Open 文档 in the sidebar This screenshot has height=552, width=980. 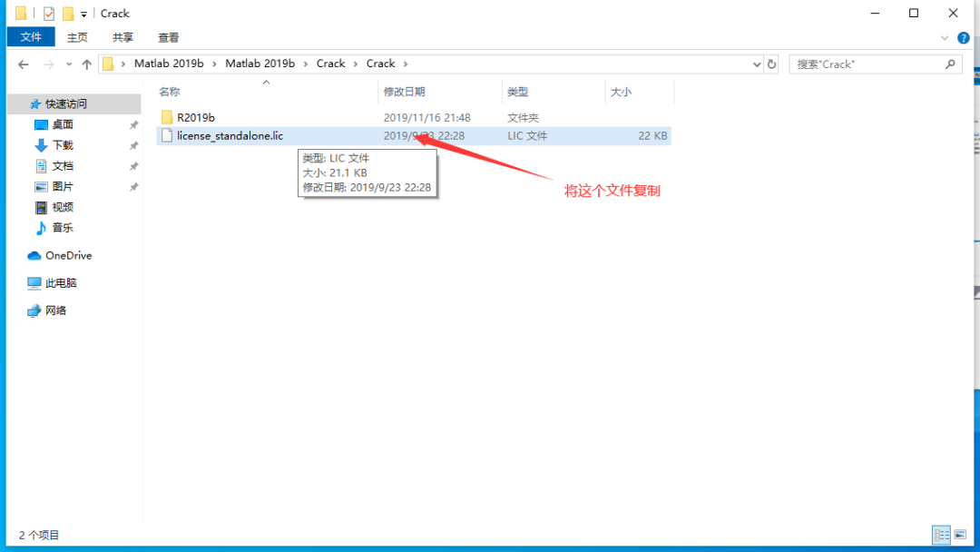(x=63, y=165)
